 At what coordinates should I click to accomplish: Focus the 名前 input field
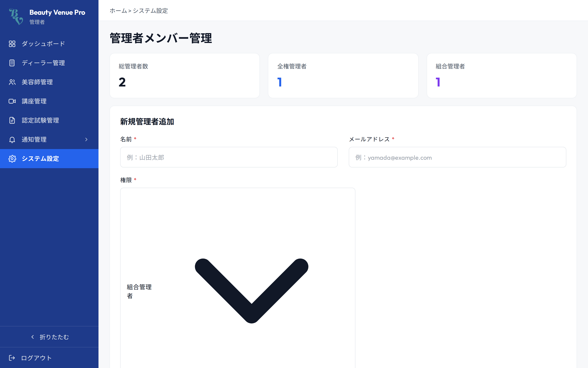tap(229, 157)
